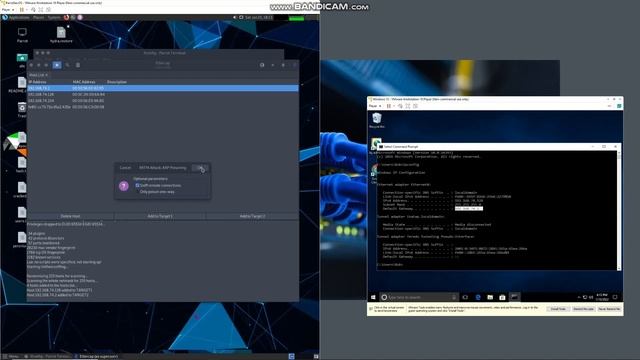Click the Description column header

point(117,82)
